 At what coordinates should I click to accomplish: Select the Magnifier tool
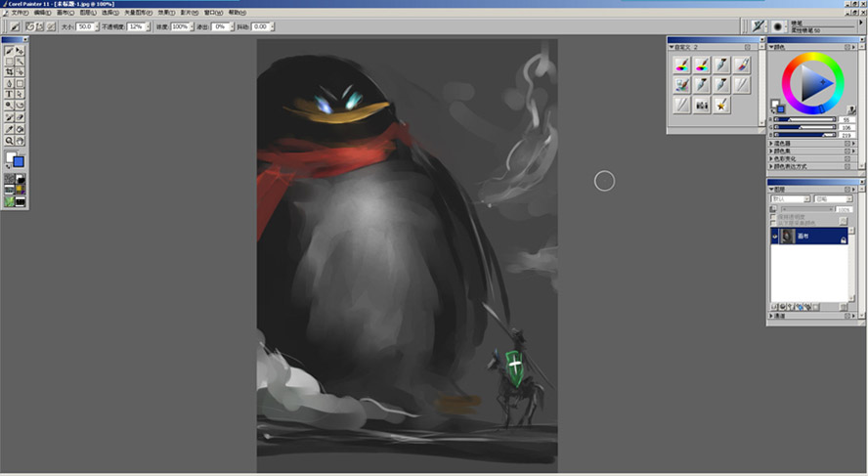[10, 141]
